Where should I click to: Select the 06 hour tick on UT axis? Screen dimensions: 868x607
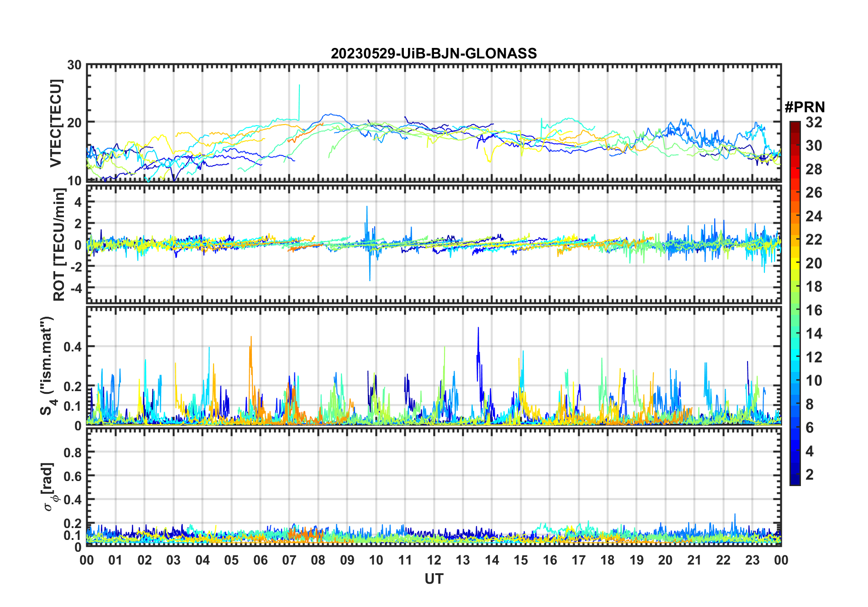pos(260,560)
